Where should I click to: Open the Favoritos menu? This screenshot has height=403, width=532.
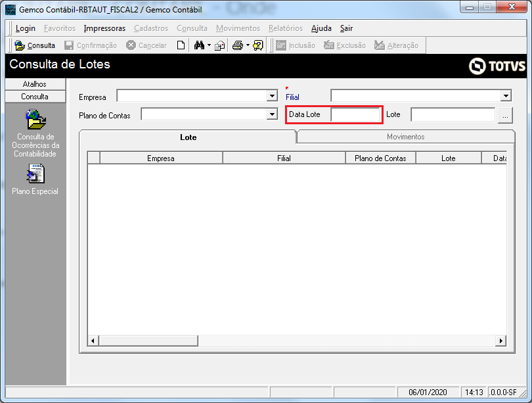(x=60, y=28)
